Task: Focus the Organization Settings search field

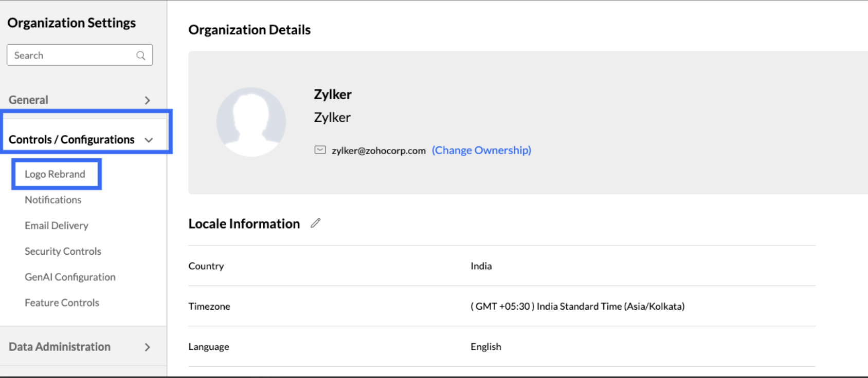Action: point(72,55)
